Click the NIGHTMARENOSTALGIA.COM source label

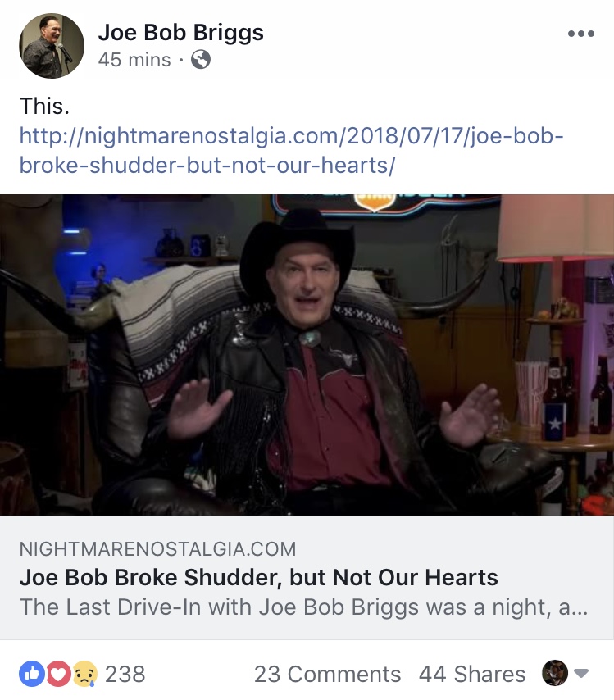pyautogui.click(x=157, y=548)
